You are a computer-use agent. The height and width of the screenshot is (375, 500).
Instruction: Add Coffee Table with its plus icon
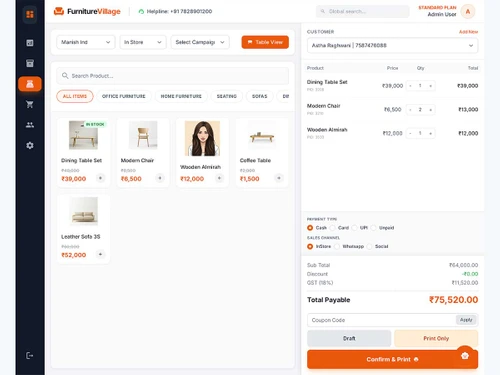pyautogui.click(x=279, y=178)
